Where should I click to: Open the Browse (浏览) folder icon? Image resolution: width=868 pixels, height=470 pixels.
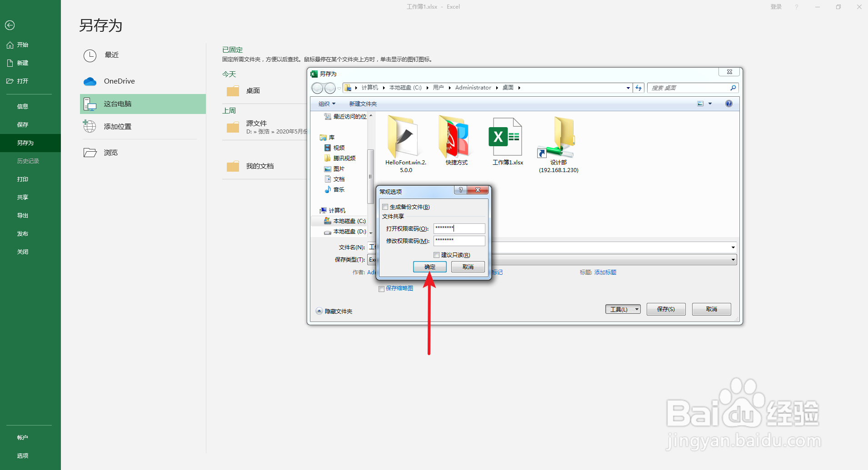(90, 153)
